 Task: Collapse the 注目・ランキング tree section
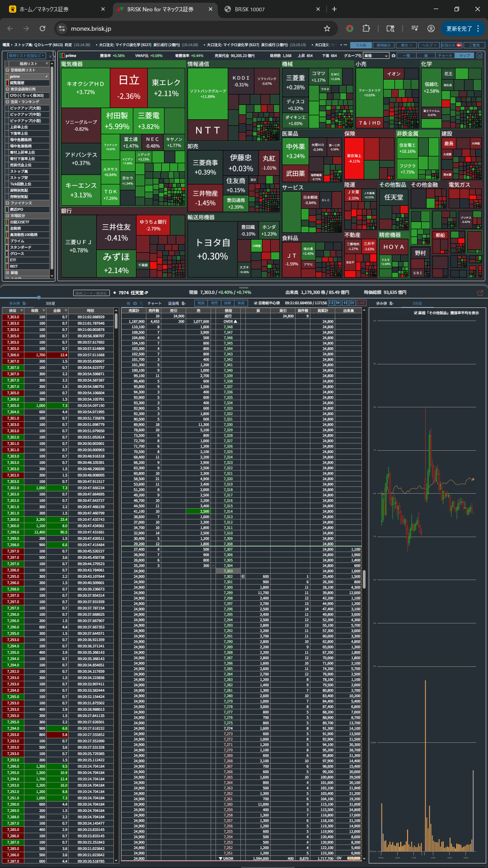click(7, 102)
